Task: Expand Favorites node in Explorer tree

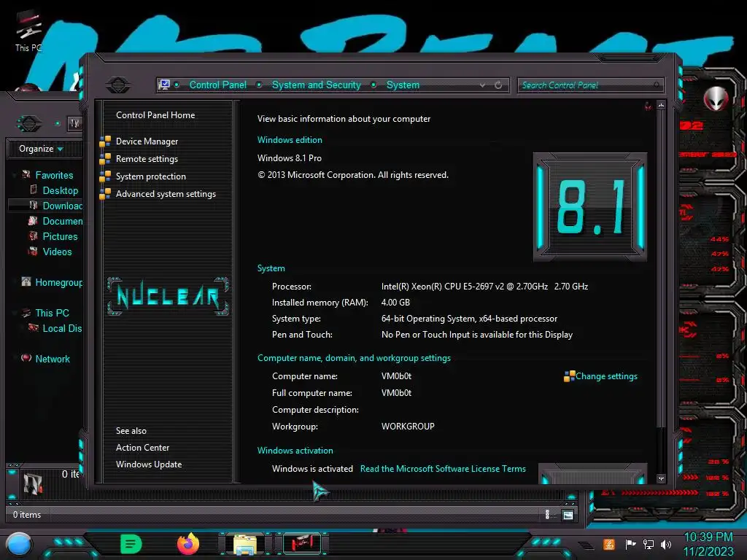Action: tap(14, 175)
